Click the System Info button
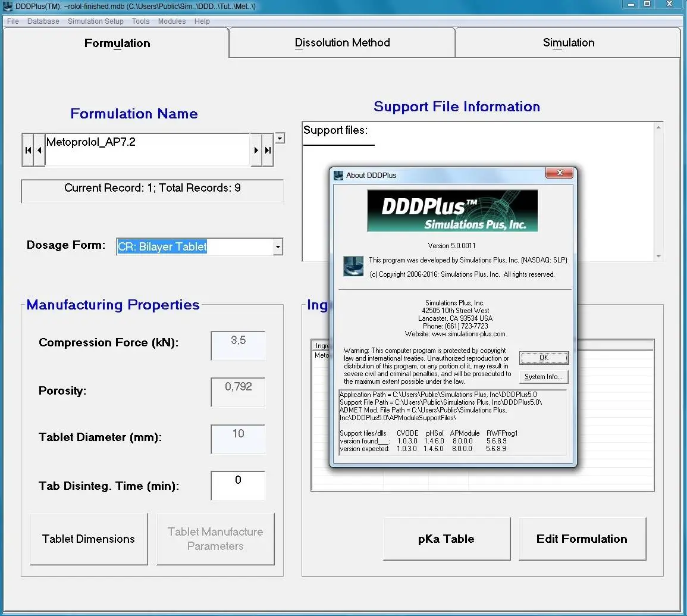687x616 pixels. (544, 377)
